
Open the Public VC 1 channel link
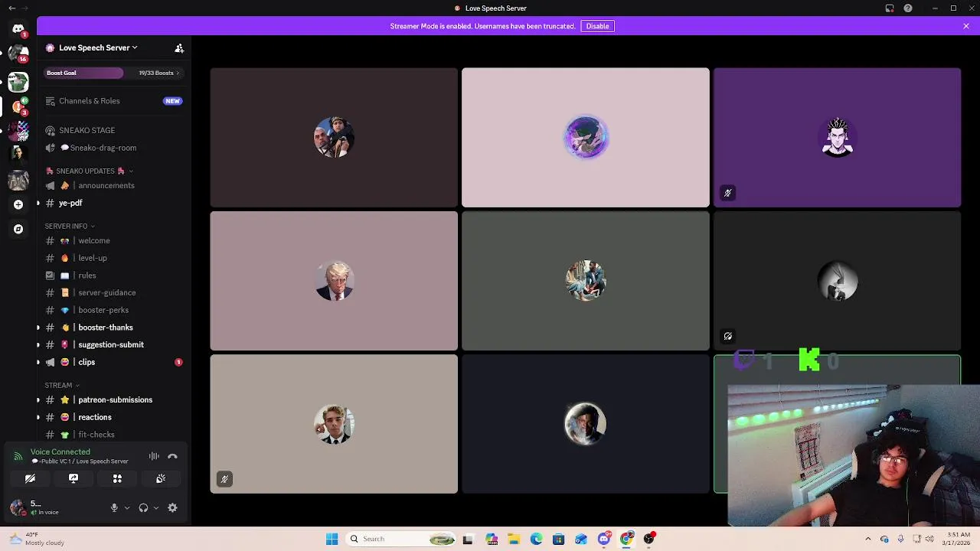tap(80, 461)
